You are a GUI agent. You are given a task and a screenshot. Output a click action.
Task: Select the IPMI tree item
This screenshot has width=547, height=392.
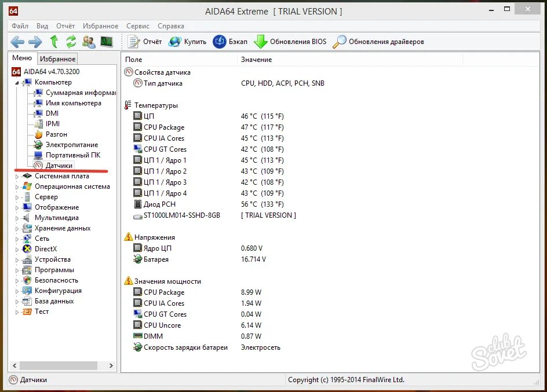pos(47,124)
